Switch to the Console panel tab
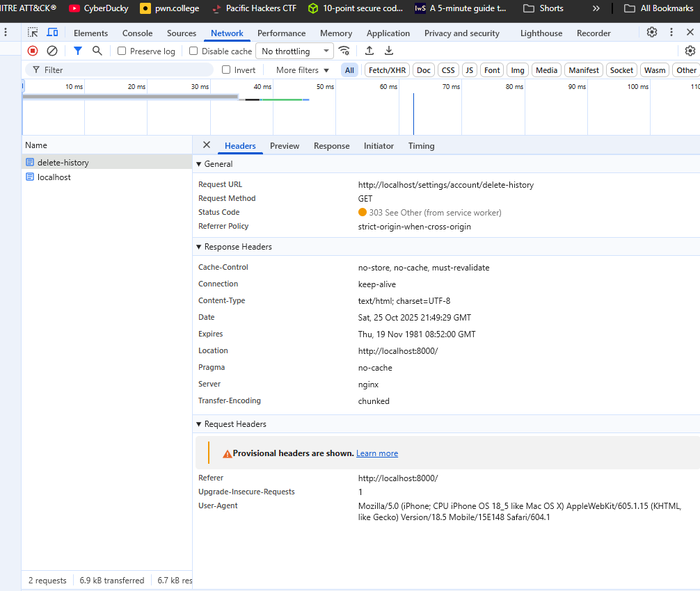The height and width of the screenshot is (591, 700). pyautogui.click(x=137, y=33)
